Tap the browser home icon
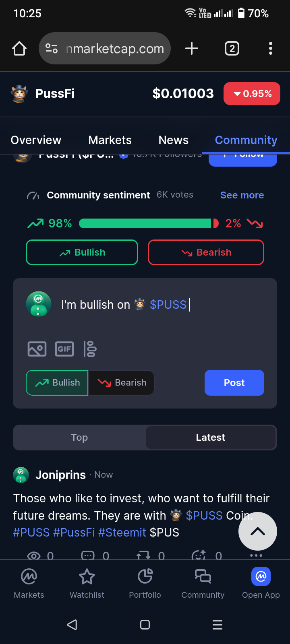Viewport: 290px width, 644px height. pos(19,49)
